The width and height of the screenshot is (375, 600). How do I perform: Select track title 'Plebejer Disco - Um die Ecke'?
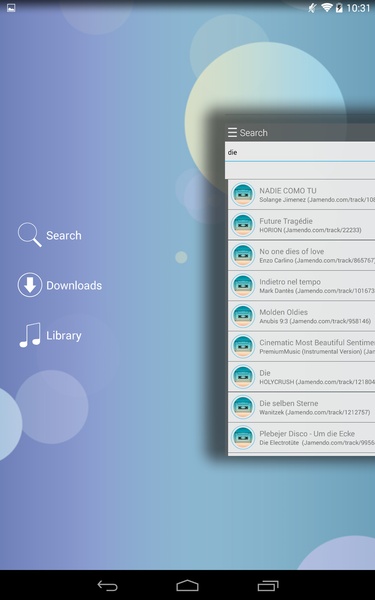click(307, 434)
